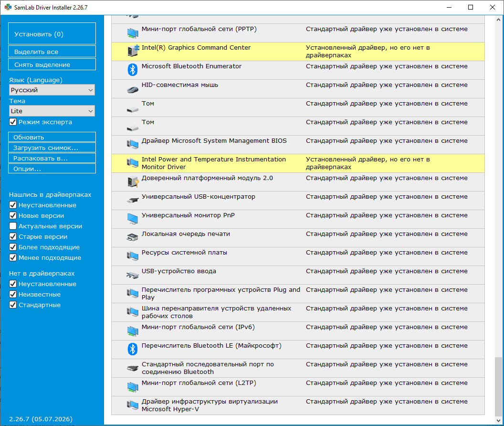Toggle the Новые версии checkbox
Image resolution: width=504 pixels, height=426 pixels.
pyautogui.click(x=13, y=215)
